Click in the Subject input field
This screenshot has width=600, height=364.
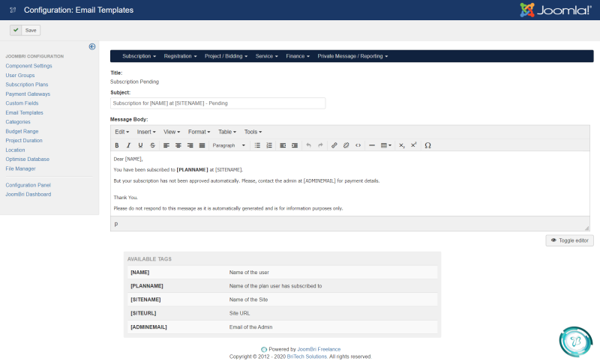217,103
